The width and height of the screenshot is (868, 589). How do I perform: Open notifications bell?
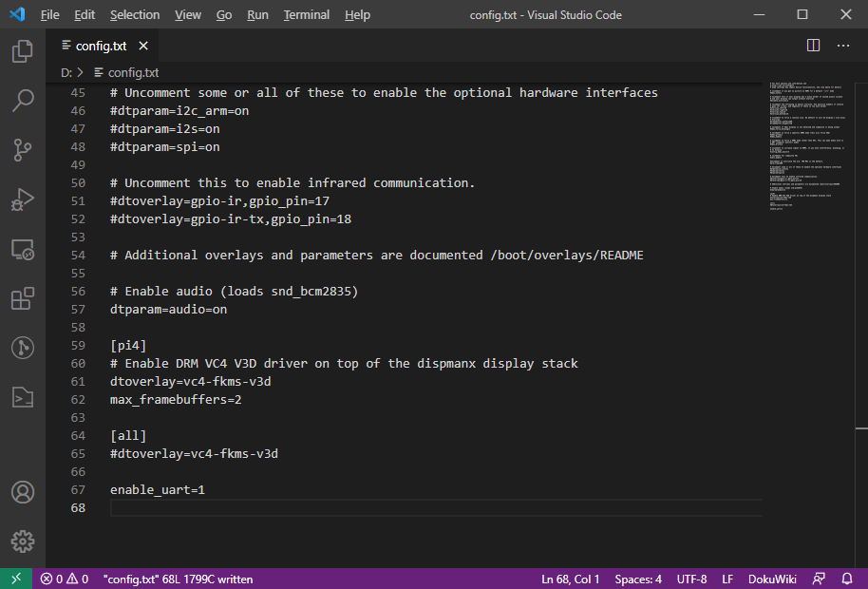847,579
